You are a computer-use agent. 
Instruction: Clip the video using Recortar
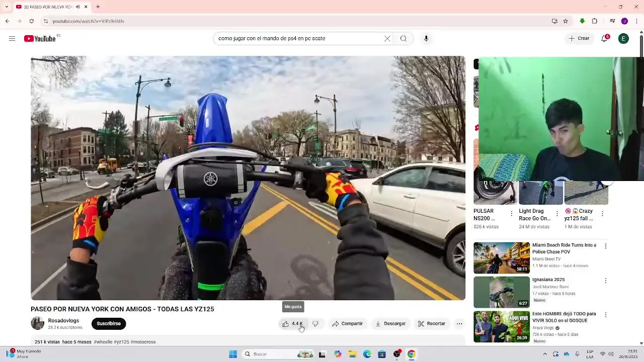pos(432,324)
